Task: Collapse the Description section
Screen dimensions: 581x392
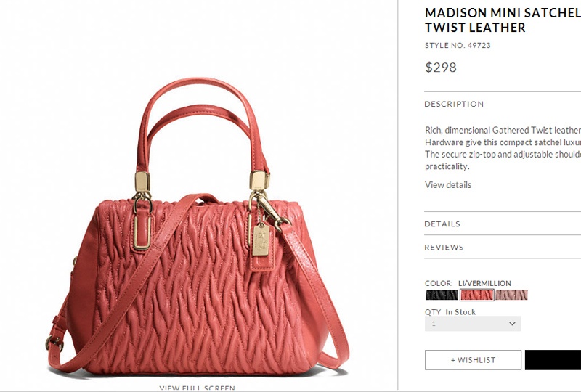Action: pos(503,104)
